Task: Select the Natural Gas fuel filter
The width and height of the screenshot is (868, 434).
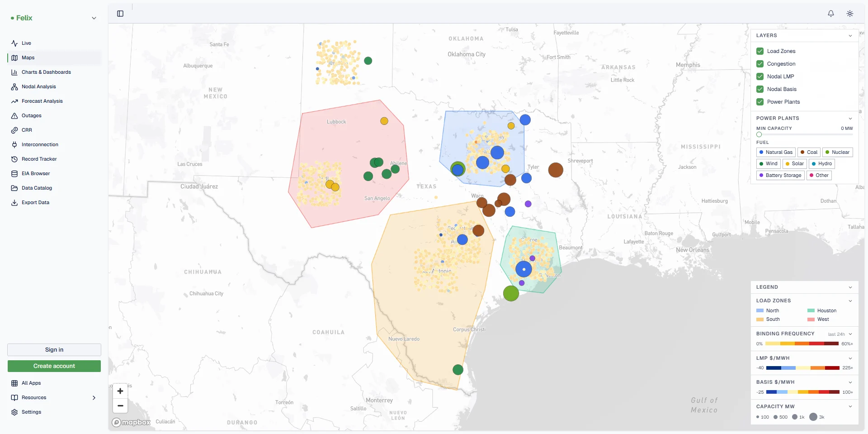Action: pyautogui.click(x=776, y=152)
